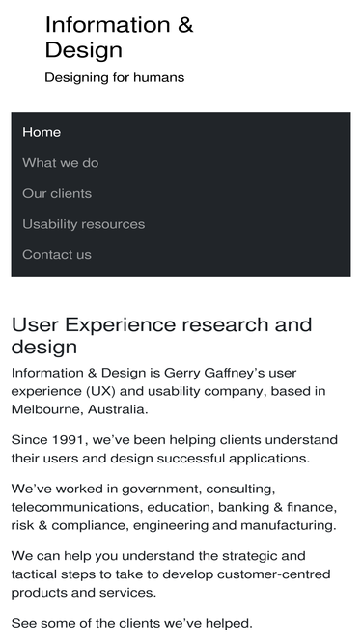Go to What we do page

60,163
